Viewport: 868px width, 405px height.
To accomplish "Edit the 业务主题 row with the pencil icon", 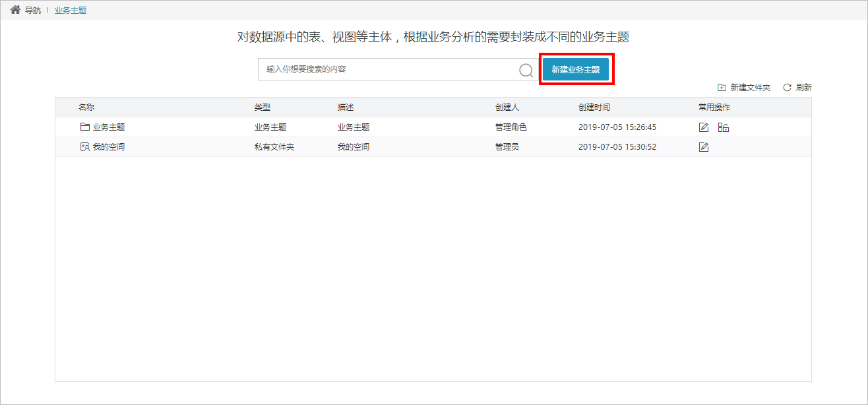I will pos(704,127).
